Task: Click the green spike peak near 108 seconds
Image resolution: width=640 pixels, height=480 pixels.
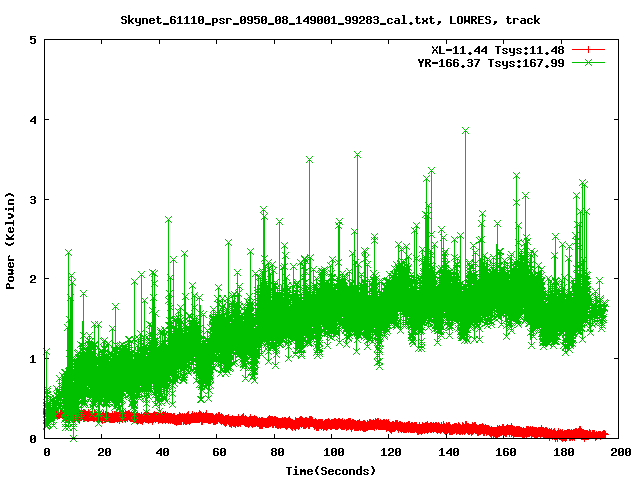Action: pos(357,154)
